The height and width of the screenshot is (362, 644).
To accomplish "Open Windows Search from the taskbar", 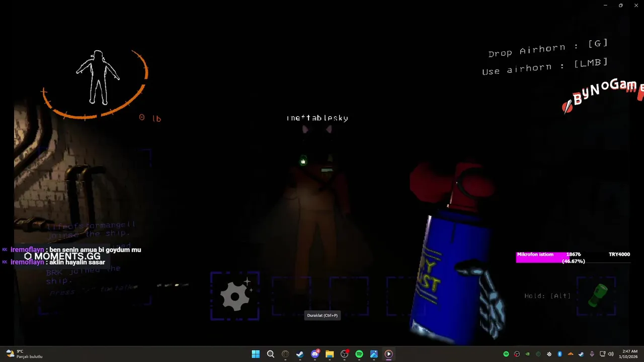I will point(271,354).
